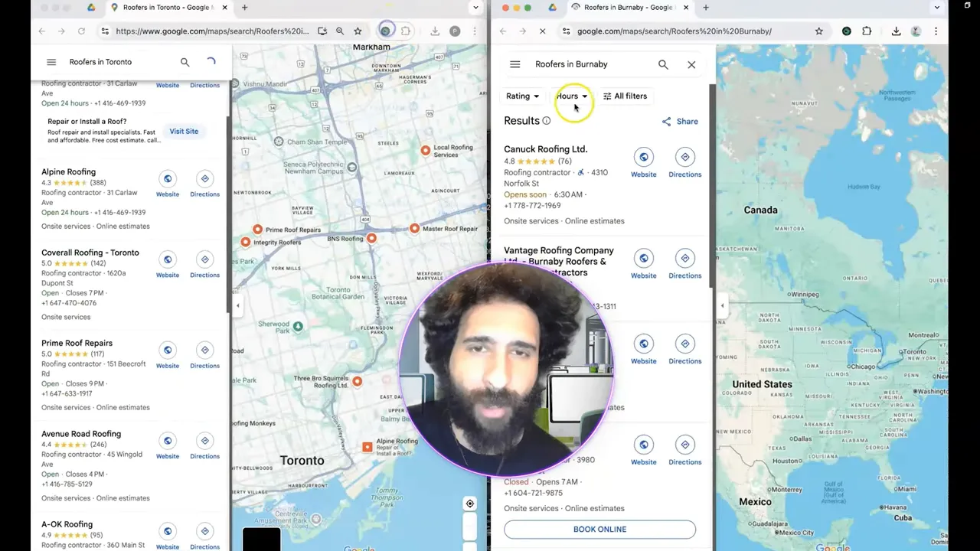The width and height of the screenshot is (980, 551).
Task: Open the tab search chevron in Toronto window
Action: (476, 8)
